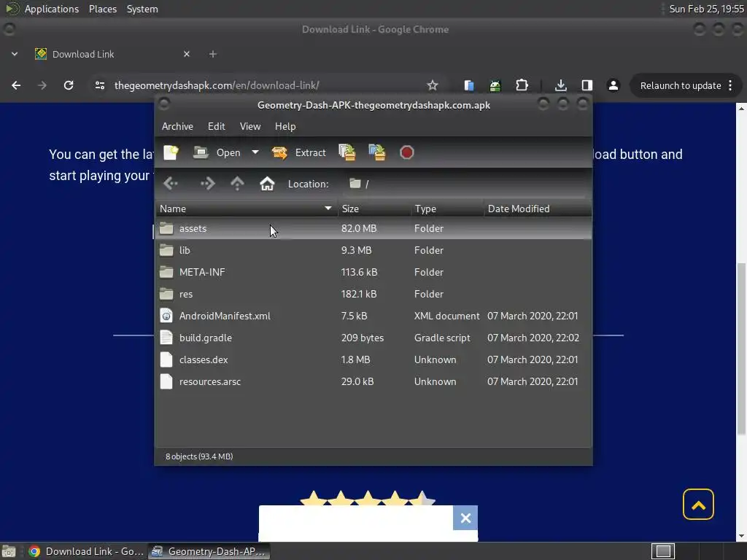Image resolution: width=747 pixels, height=560 pixels.
Task: Select resources.arsc file
Action: coord(373,382)
